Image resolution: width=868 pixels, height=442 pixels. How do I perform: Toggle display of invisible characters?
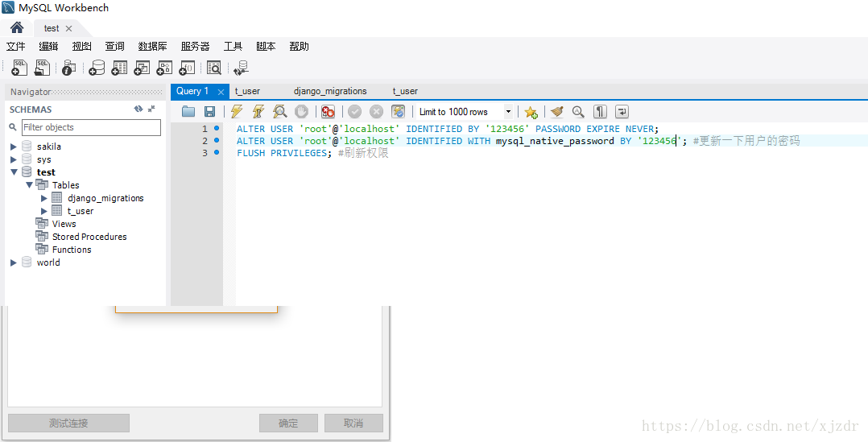click(x=600, y=112)
